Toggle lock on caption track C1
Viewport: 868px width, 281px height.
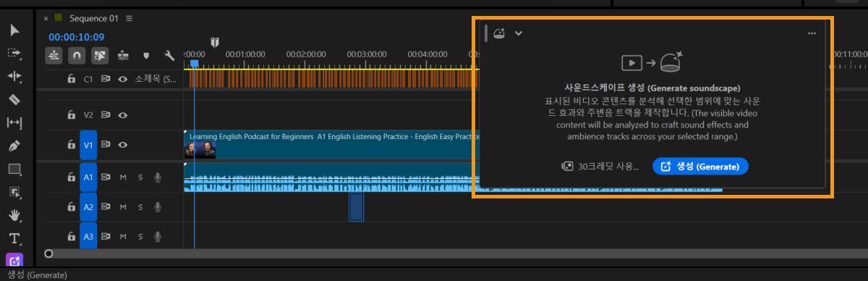pyautogui.click(x=71, y=78)
